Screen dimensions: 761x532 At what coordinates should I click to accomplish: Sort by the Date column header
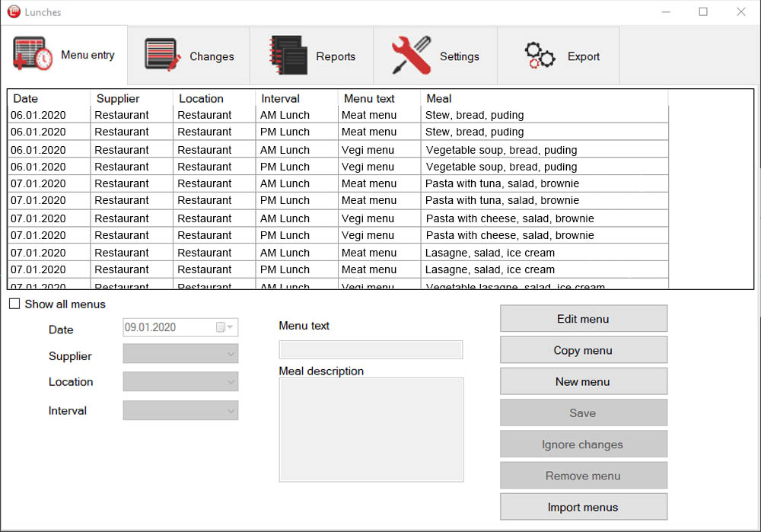(x=49, y=98)
